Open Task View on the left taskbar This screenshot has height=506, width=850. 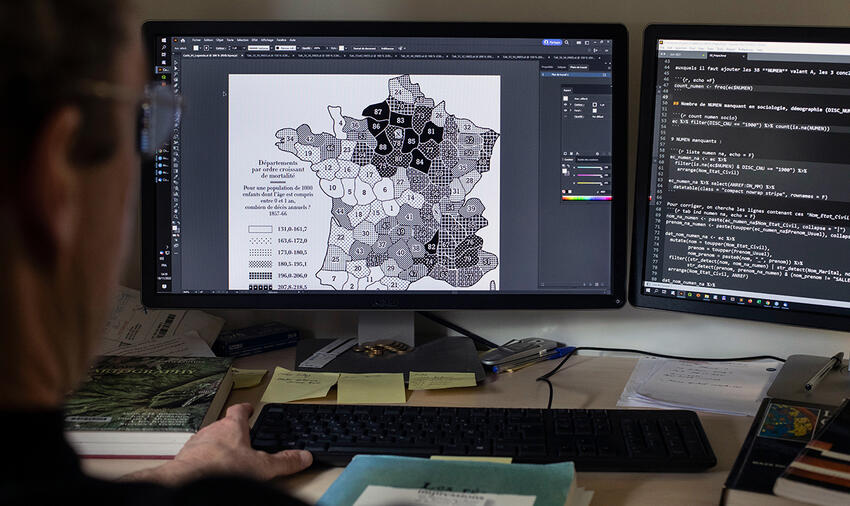coord(164,54)
